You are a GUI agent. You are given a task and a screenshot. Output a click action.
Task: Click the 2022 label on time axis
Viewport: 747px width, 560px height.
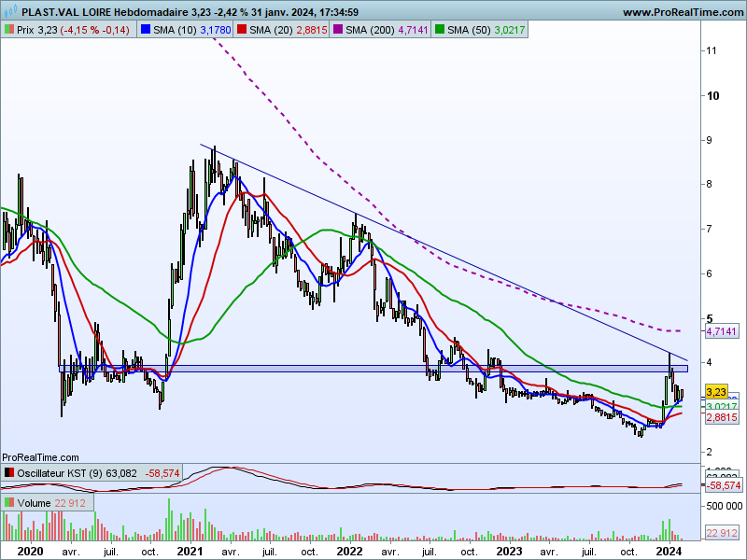tap(349, 552)
